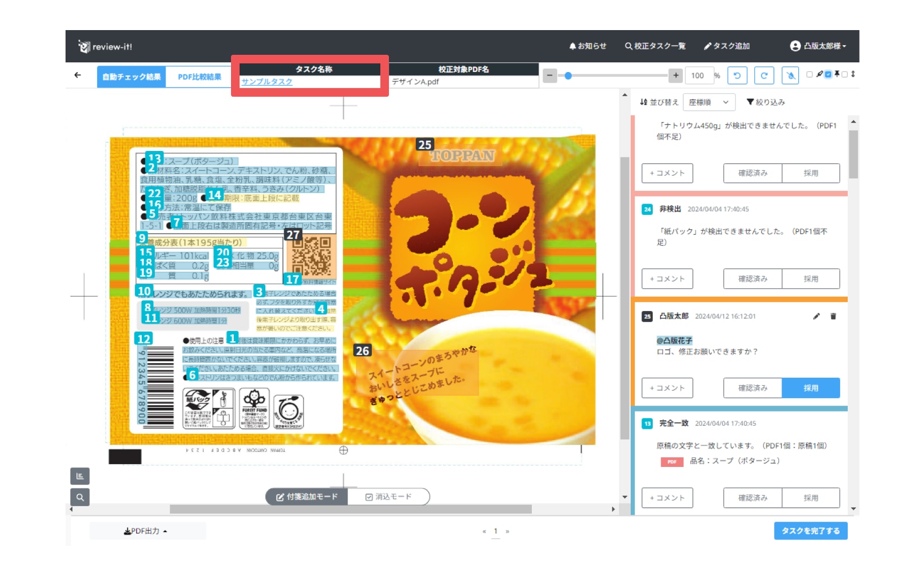Add comment on 非検出 card 24

[667, 279]
